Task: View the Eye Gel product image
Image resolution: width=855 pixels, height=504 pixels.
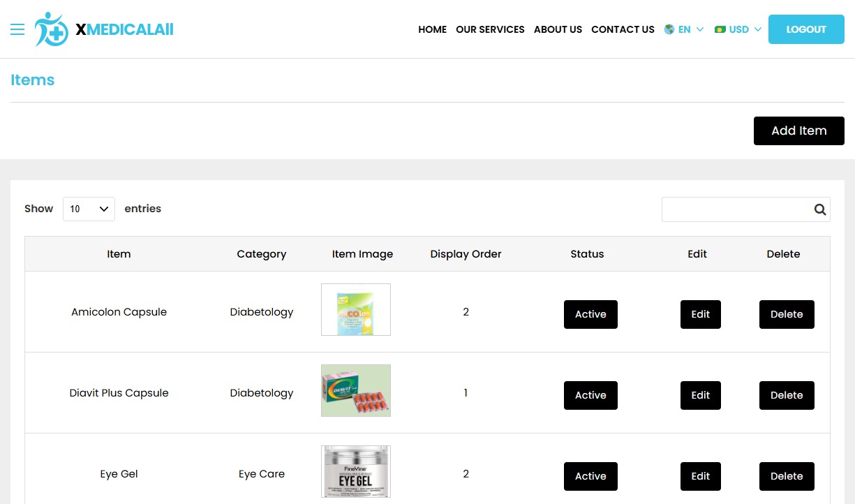Action: [x=355, y=471]
